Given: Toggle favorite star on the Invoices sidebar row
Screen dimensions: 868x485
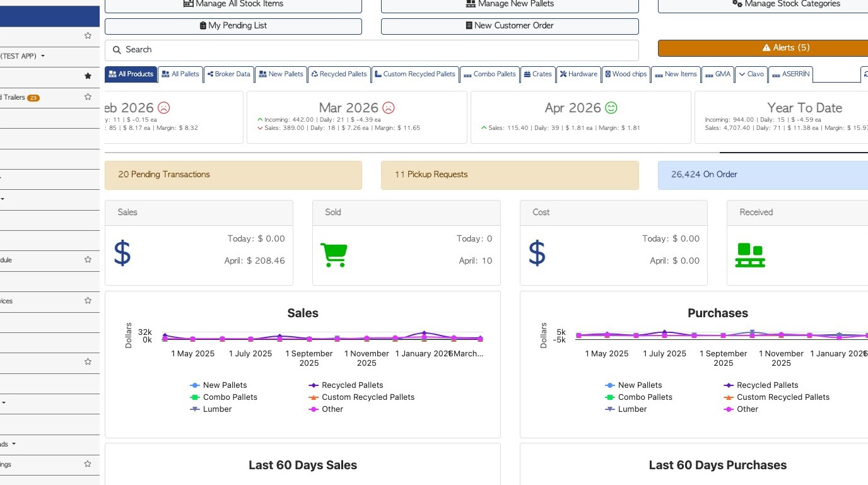Looking at the screenshot, I should (x=88, y=301).
